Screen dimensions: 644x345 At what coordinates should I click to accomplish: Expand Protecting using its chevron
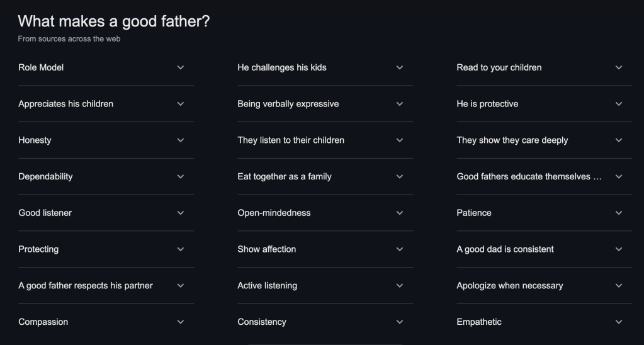pyautogui.click(x=181, y=249)
